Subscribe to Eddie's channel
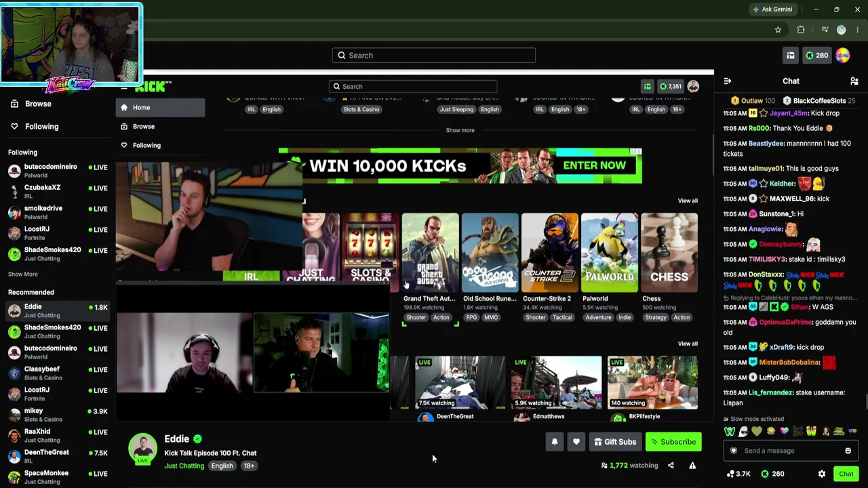The width and height of the screenshot is (868, 488). click(673, 442)
